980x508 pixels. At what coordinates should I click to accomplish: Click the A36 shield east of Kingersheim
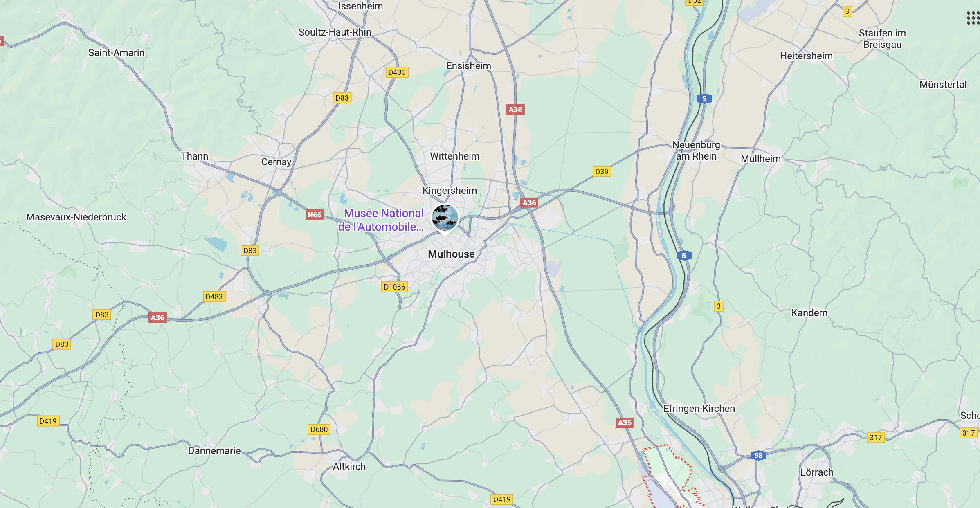[529, 202]
